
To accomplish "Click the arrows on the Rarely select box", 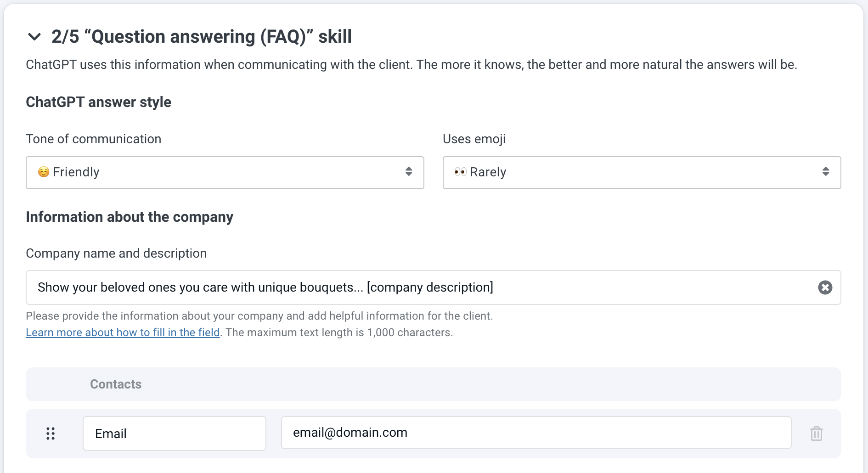I will click(825, 172).
